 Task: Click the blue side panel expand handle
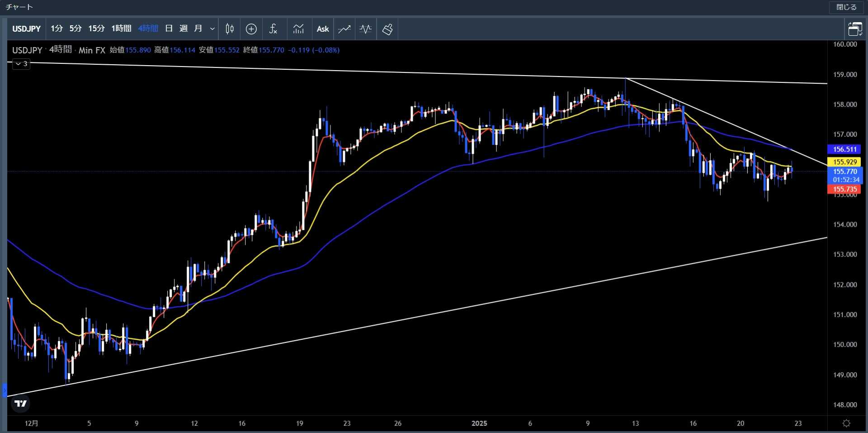pos(5,390)
